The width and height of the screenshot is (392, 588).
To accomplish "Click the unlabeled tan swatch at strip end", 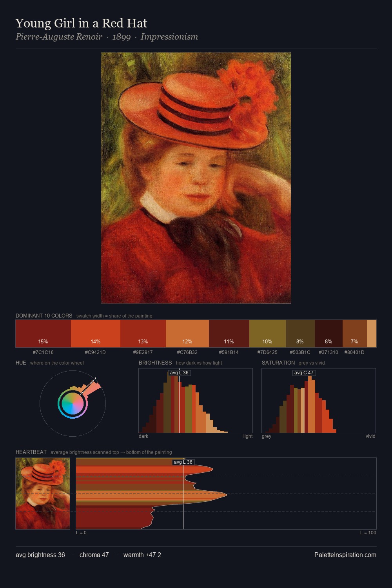I will (x=372, y=334).
